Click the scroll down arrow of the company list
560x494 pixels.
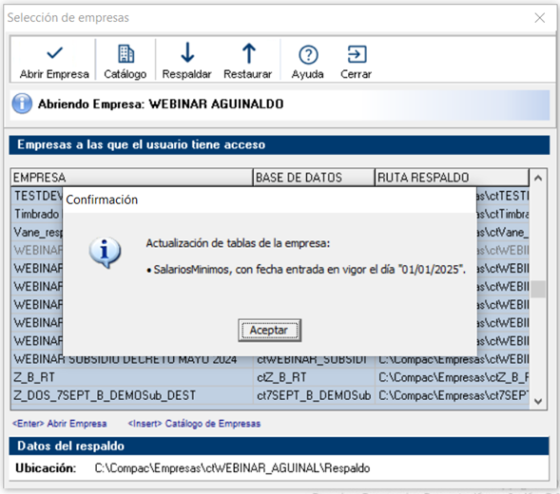point(538,401)
